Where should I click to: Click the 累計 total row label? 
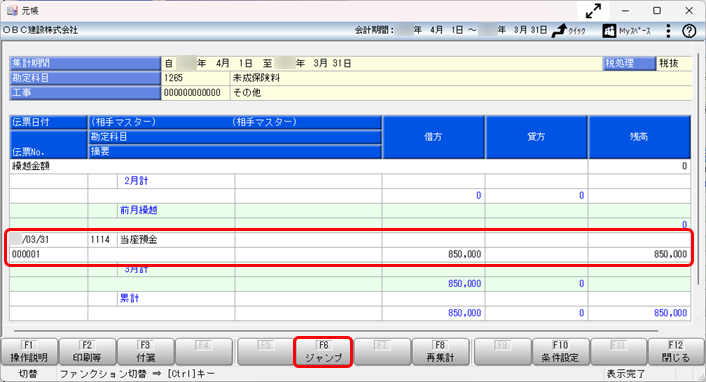click(x=130, y=298)
